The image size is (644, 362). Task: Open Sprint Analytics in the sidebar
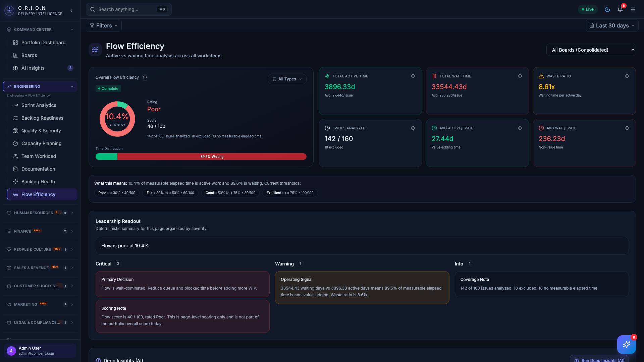39,105
